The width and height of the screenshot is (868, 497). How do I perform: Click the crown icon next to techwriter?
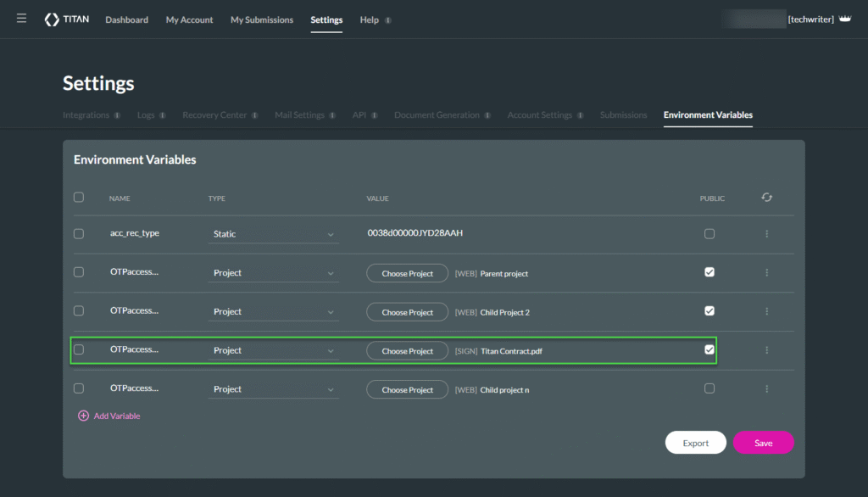point(844,19)
